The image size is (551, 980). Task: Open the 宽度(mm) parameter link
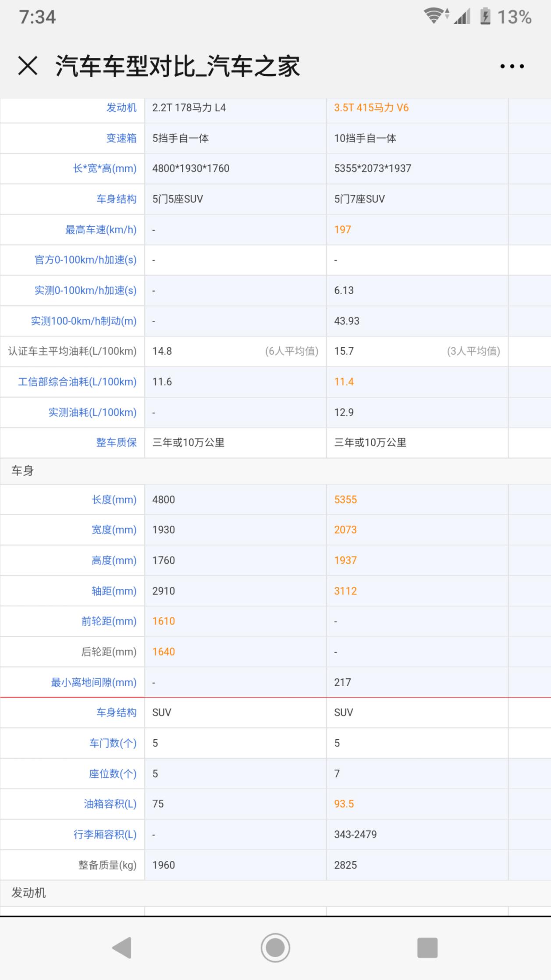pos(114,530)
